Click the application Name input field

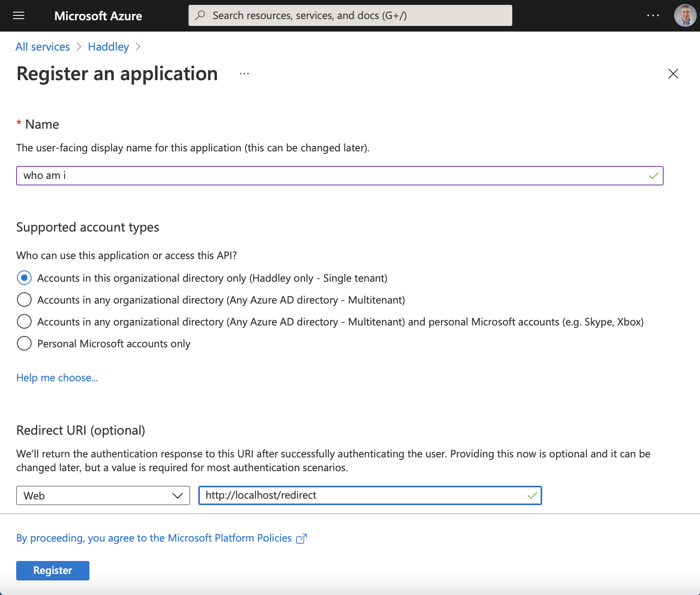(x=332, y=176)
